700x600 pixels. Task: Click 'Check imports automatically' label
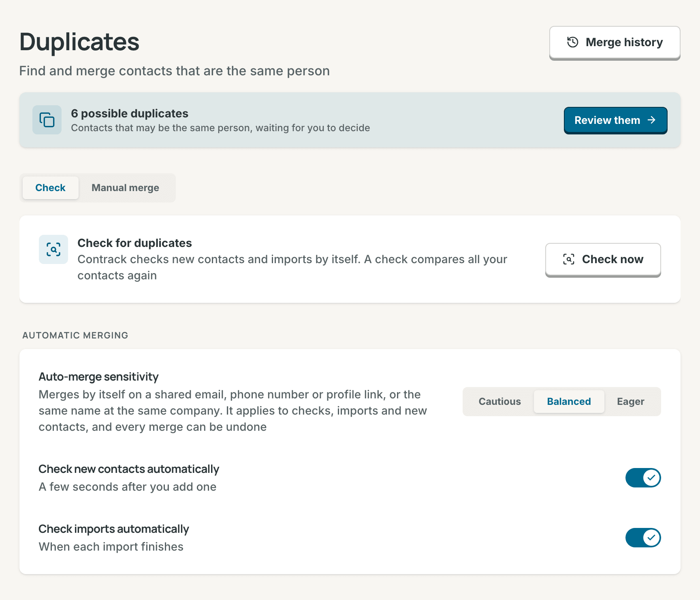pos(114,529)
